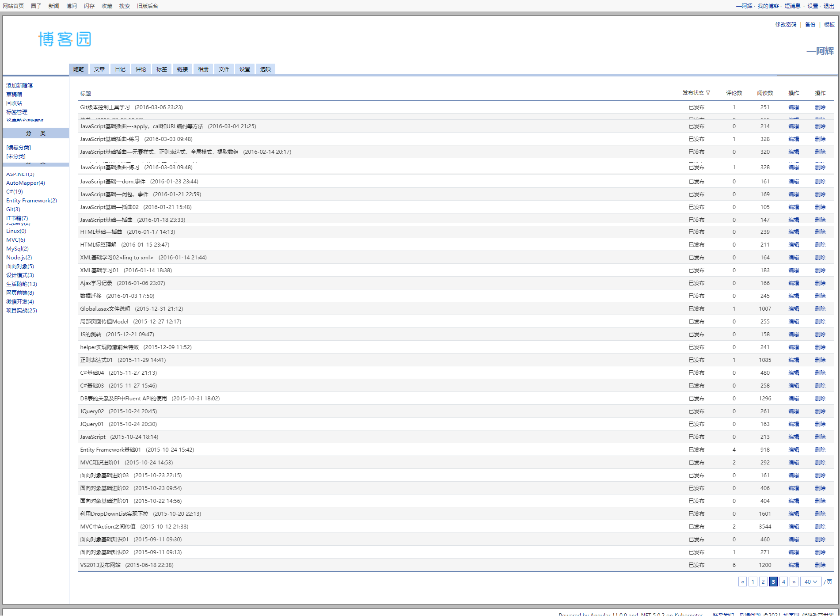The image size is (840, 616).
Task: Open 闪存 in top navigation
Action: coord(89,6)
